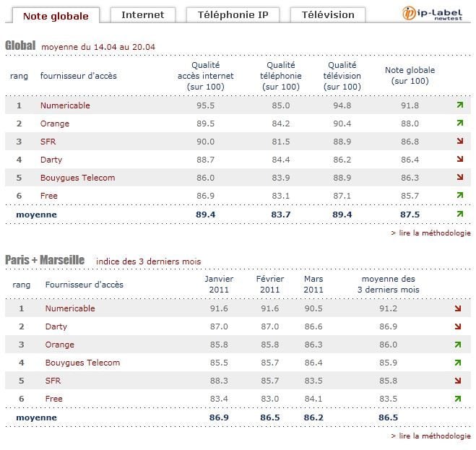Click the Note globale column header
The height and width of the screenshot is (450, 476).
tap(410, 75)
